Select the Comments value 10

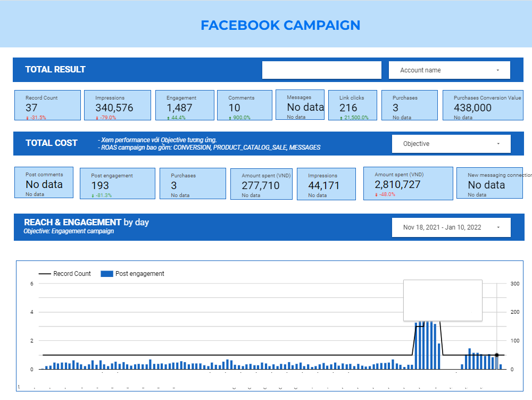coord(235,108)
